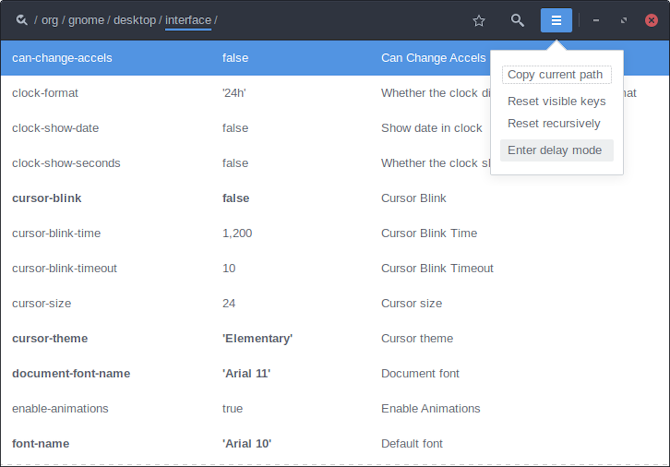Select Copy current path menu entry
670x467 pixels.
pos(555,75)
